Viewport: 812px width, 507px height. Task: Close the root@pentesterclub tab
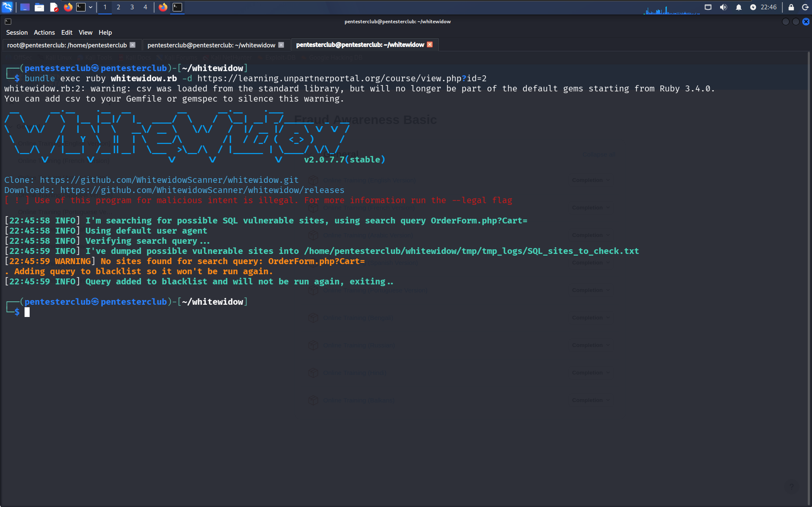point(133,45)
